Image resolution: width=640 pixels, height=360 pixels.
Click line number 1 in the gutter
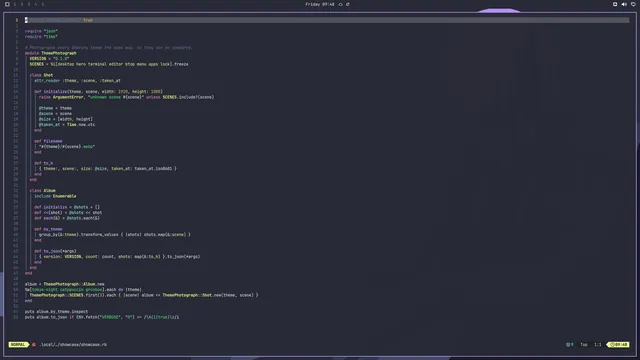[17, 20]
